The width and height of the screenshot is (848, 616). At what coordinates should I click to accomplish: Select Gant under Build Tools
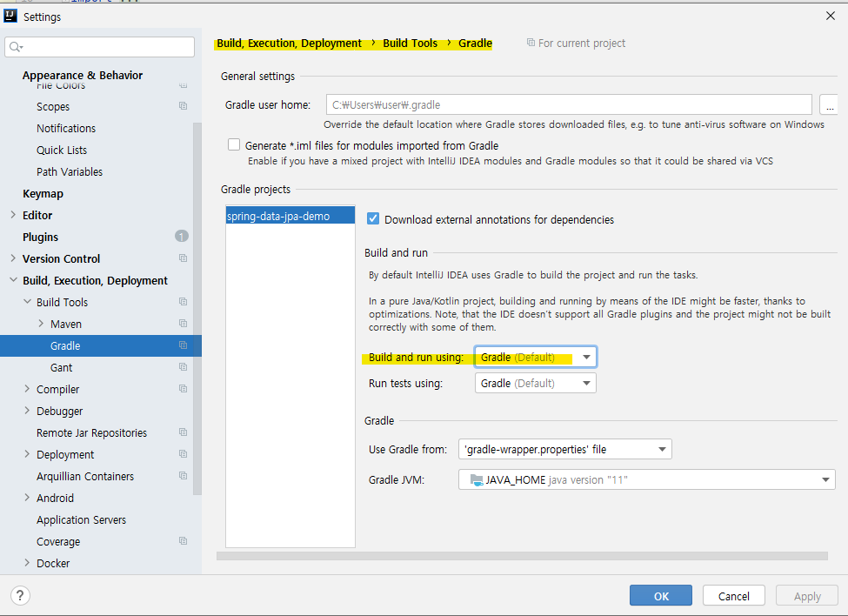pos(61,368)
